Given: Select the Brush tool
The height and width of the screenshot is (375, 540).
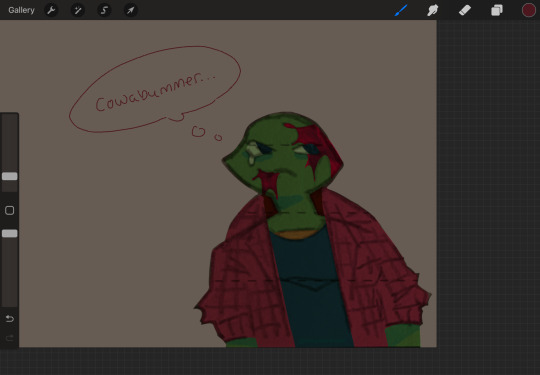Looking at the screenshot, I should point(401,10).
